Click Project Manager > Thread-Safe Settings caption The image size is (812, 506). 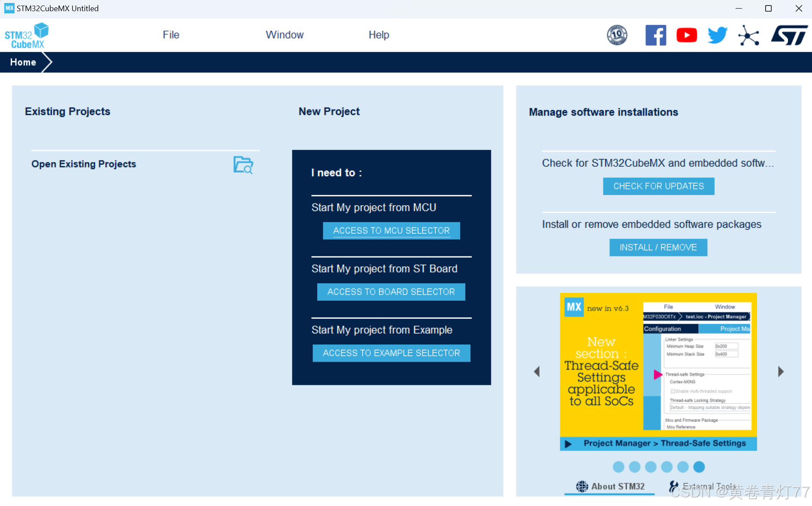pos(665,443)
